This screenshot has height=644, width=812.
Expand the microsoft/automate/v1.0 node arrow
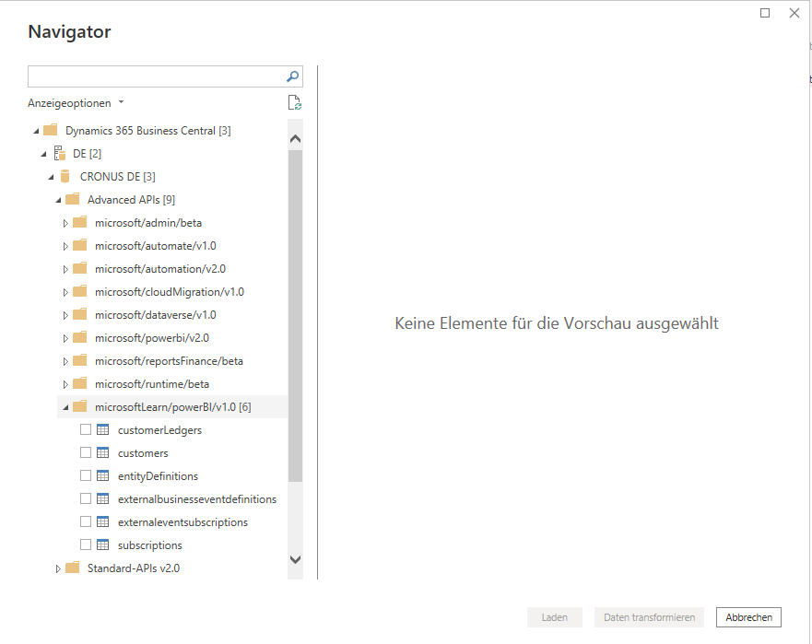point(65,246)
